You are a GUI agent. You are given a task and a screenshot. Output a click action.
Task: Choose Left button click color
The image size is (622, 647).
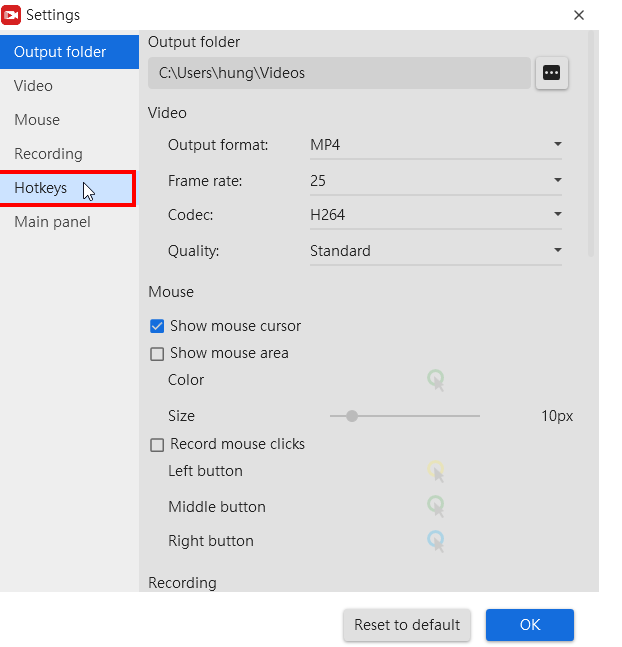coord(436,471)
